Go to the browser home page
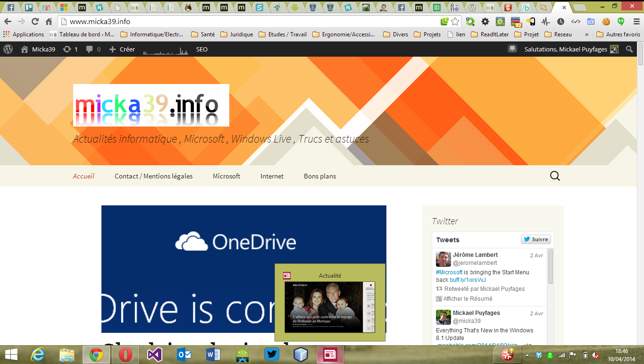Image resolution: width=644 pixels, height=364 pixels. click(x=49, y=22)
